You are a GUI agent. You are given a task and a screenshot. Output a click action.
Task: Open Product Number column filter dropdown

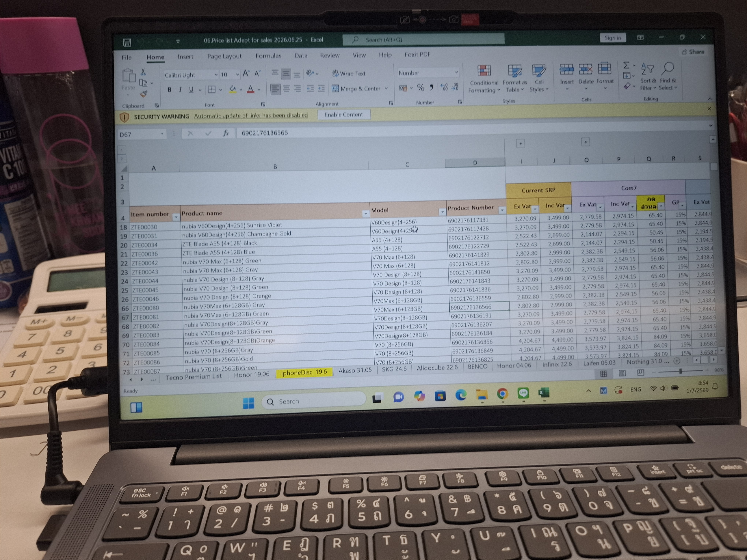[502, 210]
